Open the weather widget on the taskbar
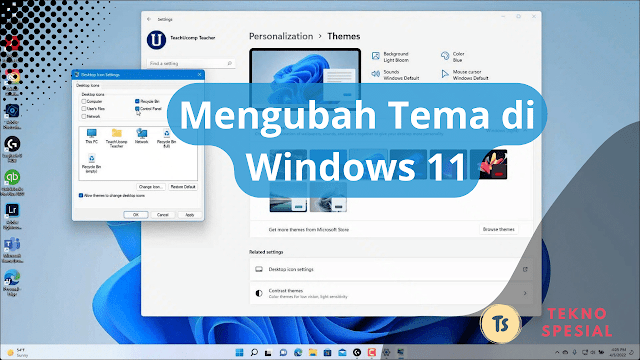The width and height of the screenshot is (640, 360). click(x=17, y=353)
